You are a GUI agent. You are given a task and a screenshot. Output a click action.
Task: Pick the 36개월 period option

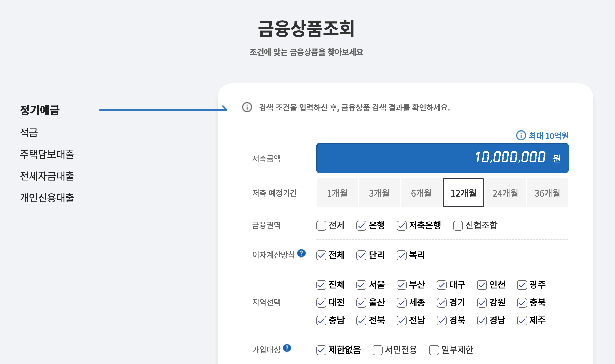click(547, 193)
